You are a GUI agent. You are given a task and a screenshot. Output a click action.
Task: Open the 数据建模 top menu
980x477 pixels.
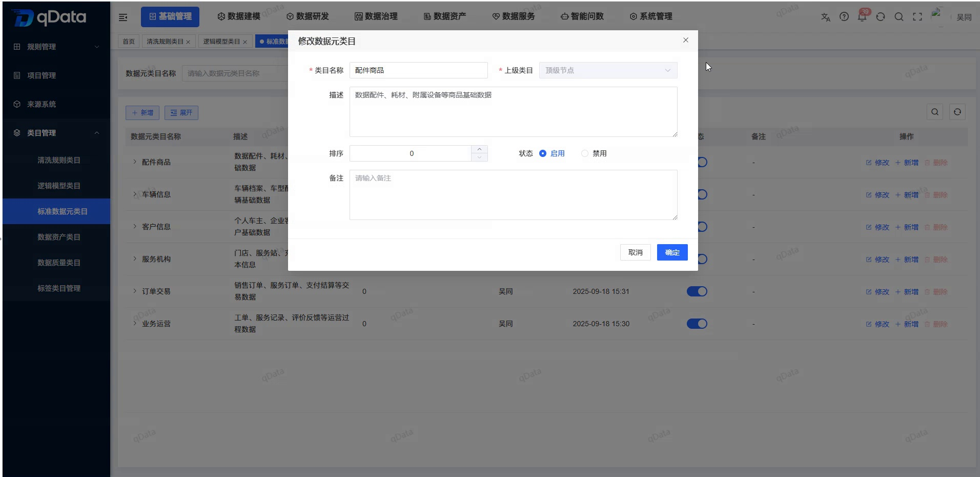tap(239, 16)
